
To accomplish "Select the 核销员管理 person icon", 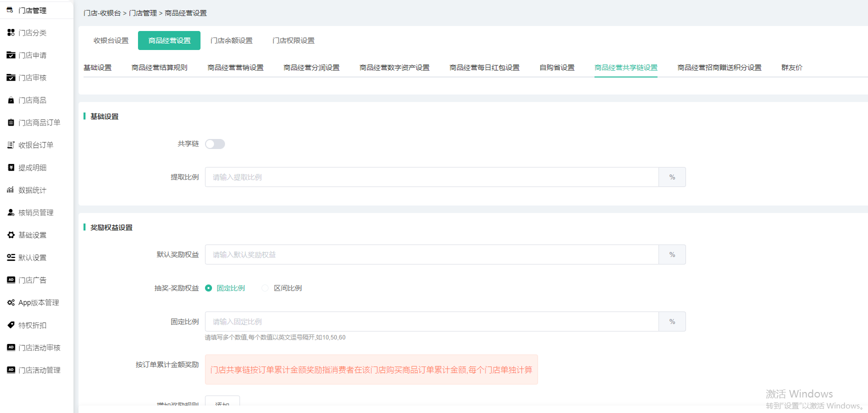I will coord(11,212).
